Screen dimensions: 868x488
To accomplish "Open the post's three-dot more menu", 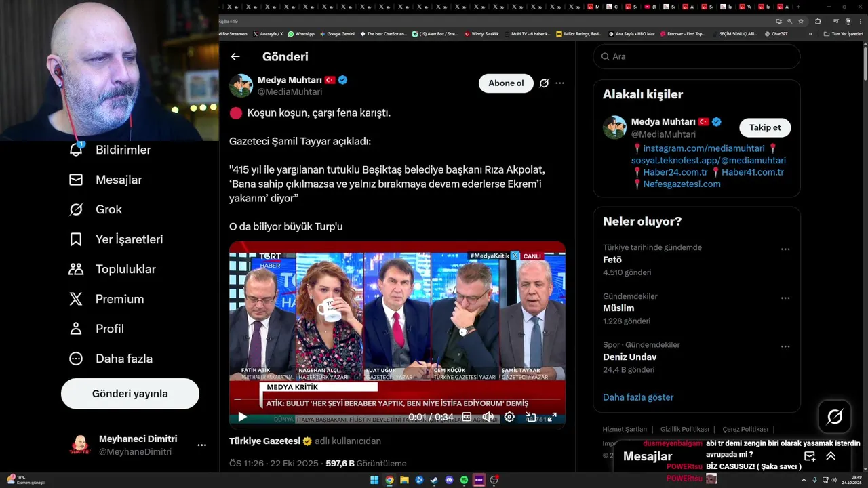I will point(559,83).
